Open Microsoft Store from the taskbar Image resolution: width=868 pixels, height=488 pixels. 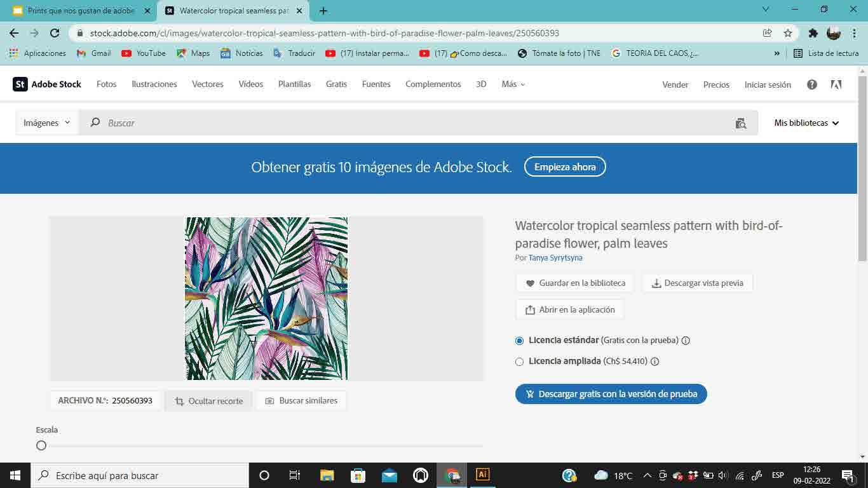pyautogui.click(x=358, y=475)
